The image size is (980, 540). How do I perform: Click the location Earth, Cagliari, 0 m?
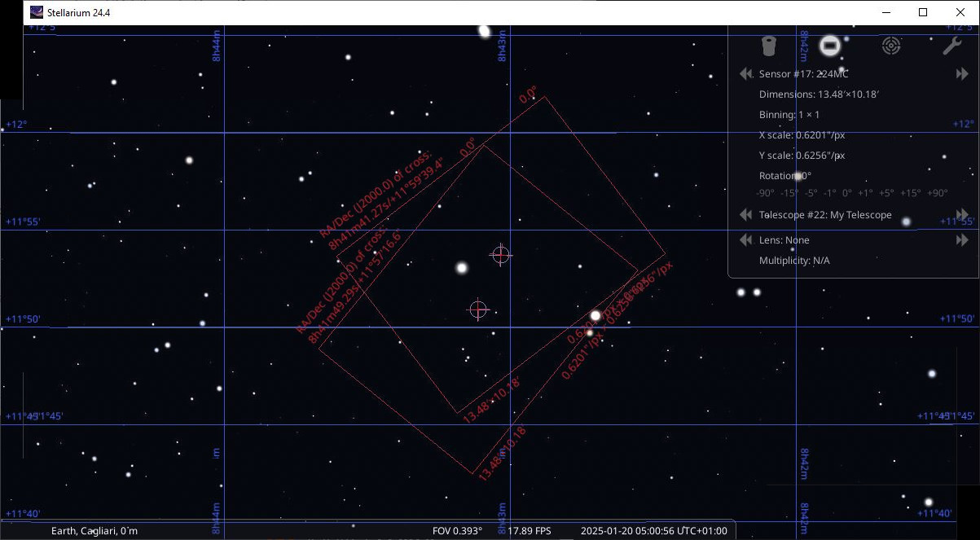94,531
